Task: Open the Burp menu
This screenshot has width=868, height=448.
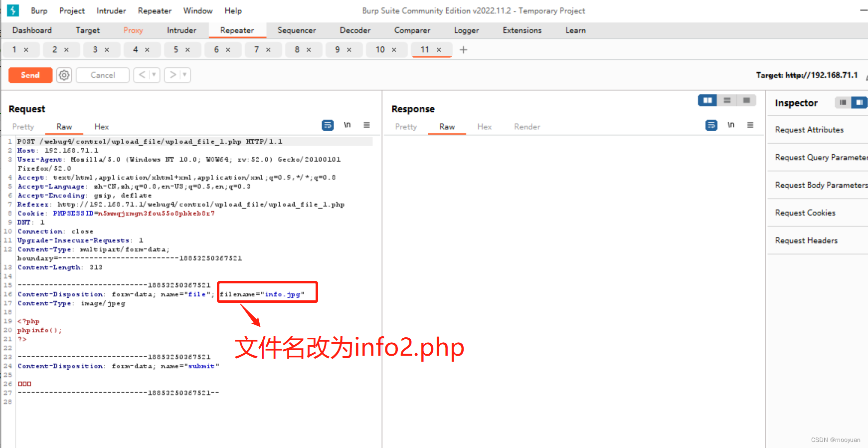Action: coord(39,10)
